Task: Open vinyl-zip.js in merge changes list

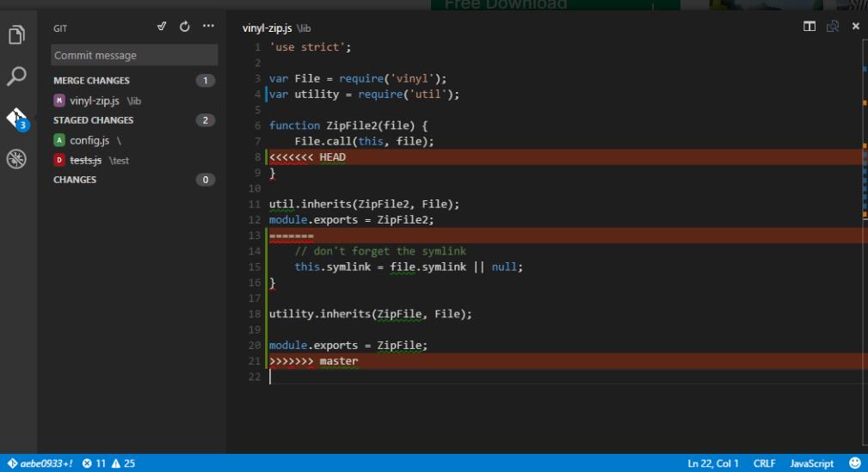Action: (95, 101)
